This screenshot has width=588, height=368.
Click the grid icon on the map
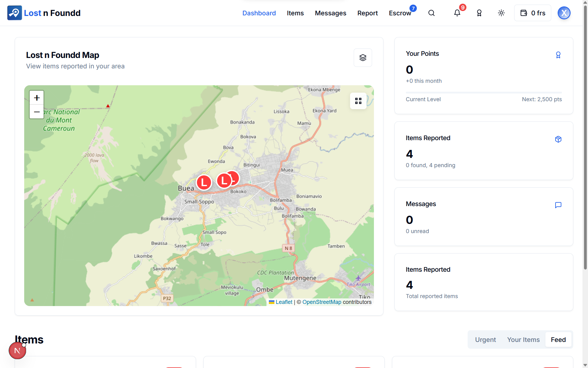tap(358, 101)
